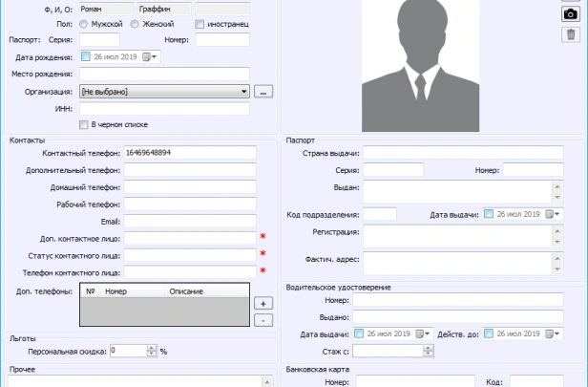Viewport: 588px width, 387px height.
Task: Delete the photo with the trash icon
Action: (x=571, y=34)
